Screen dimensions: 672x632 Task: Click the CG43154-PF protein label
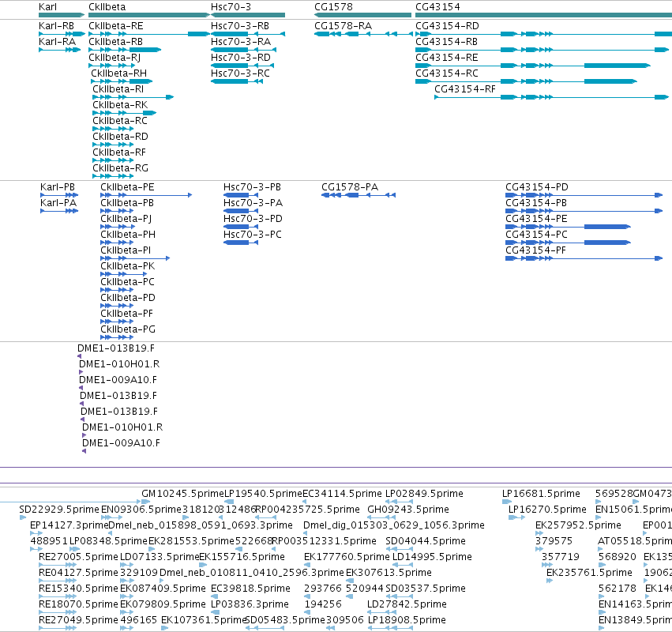(535, 250)
